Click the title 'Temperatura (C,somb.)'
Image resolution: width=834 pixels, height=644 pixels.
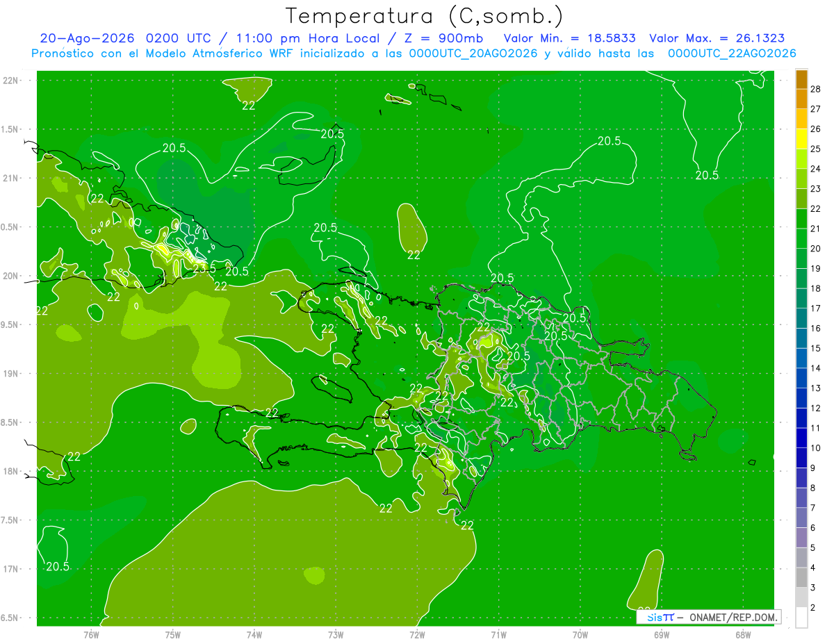coord(424,16)
